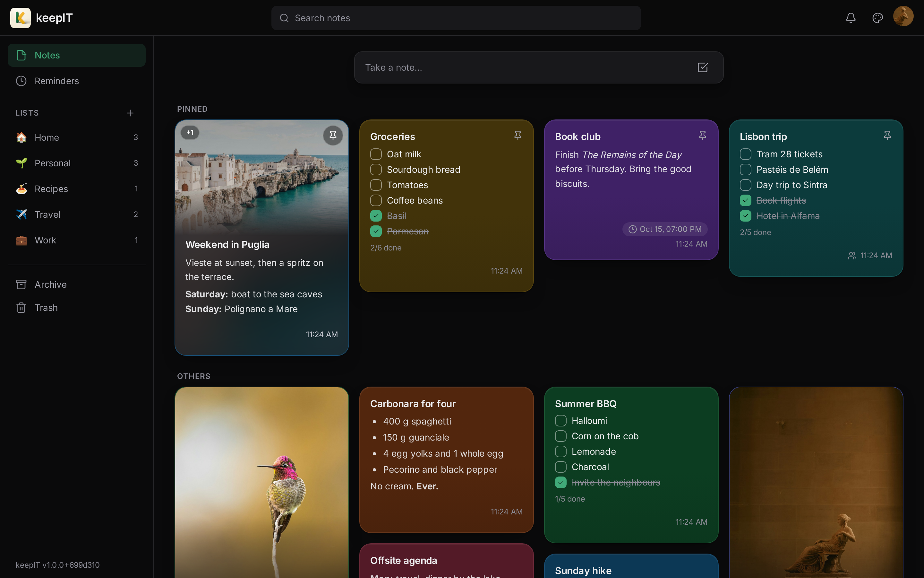
Task: Uncheck the Book flights item
Action: (x=745, y=201)
